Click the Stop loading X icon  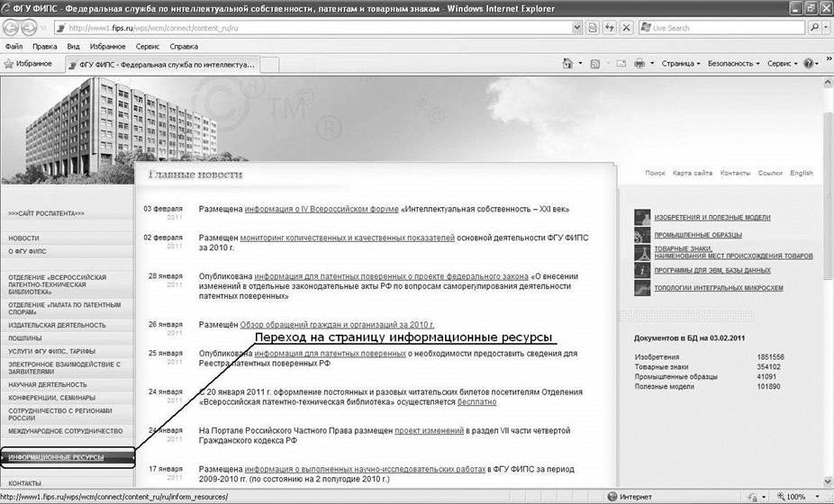click(x=627, y=28)
